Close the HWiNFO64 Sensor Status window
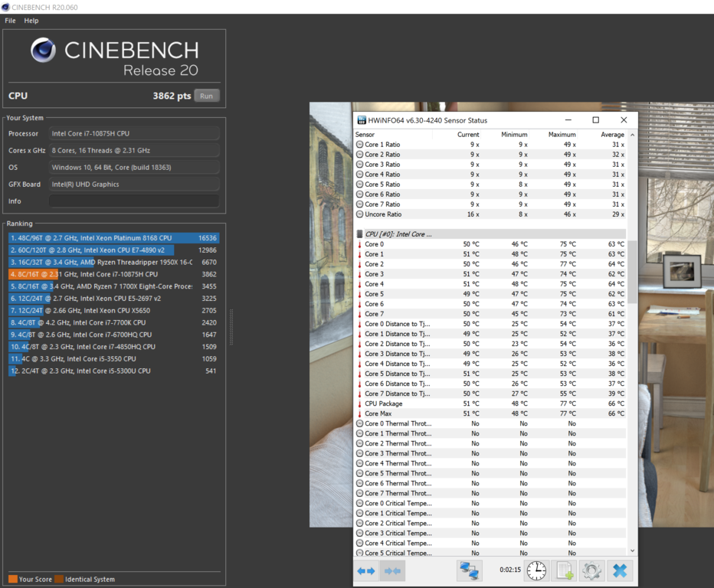The height and width of the screenshot is (588, 714). tap(624, 120)
